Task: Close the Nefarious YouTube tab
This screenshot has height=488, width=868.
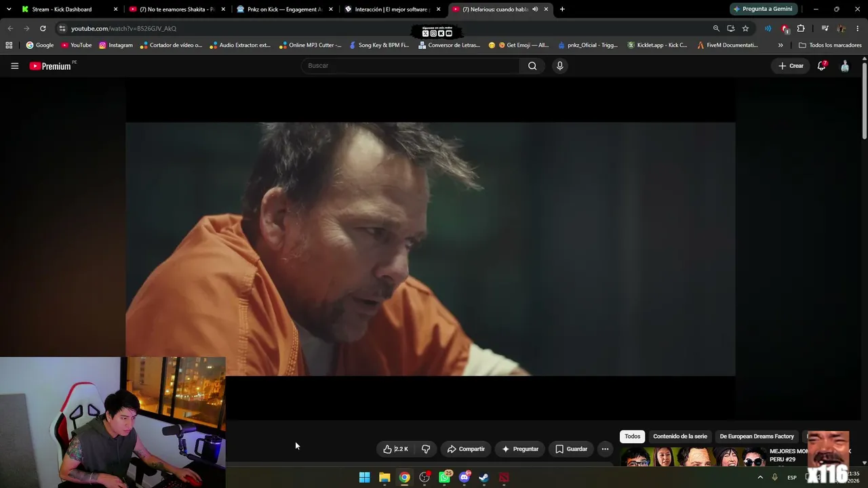Action: pos(546,9)
